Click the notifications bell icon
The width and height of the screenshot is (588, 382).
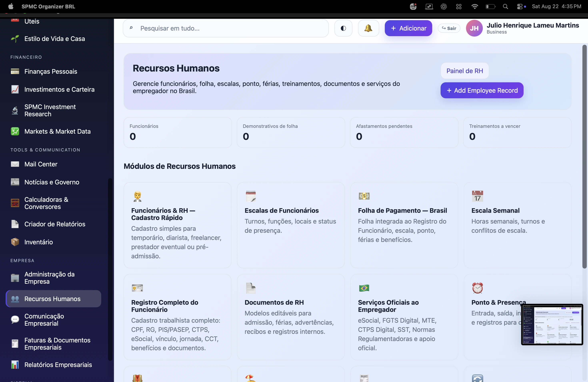tap(368, 28)
